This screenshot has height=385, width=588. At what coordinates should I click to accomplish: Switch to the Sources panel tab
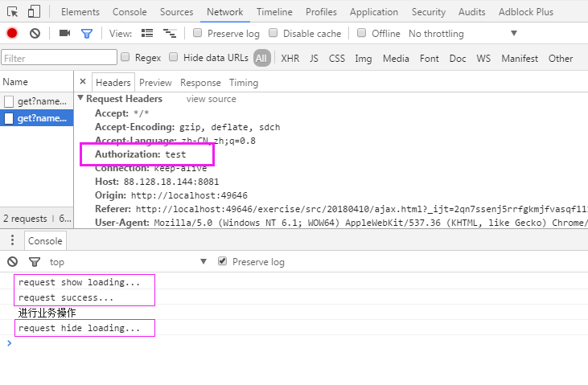tap(176, 12)
